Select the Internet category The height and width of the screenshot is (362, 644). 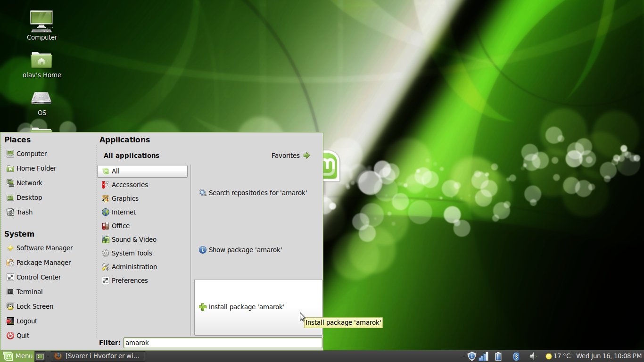(x=142, y=212)
